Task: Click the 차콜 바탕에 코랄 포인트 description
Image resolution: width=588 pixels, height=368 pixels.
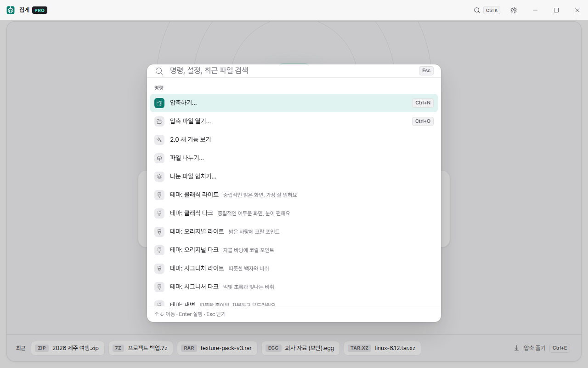Action: click(x=249, y=250)
